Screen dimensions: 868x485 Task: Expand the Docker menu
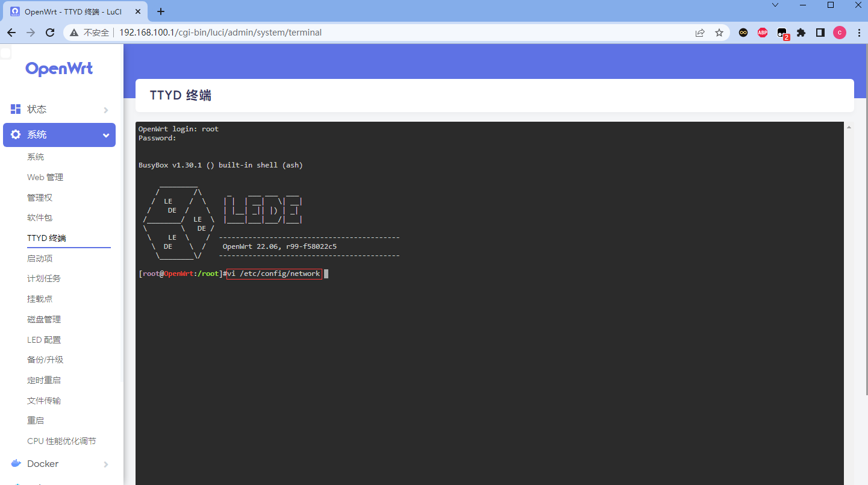[x=59, y=464]
